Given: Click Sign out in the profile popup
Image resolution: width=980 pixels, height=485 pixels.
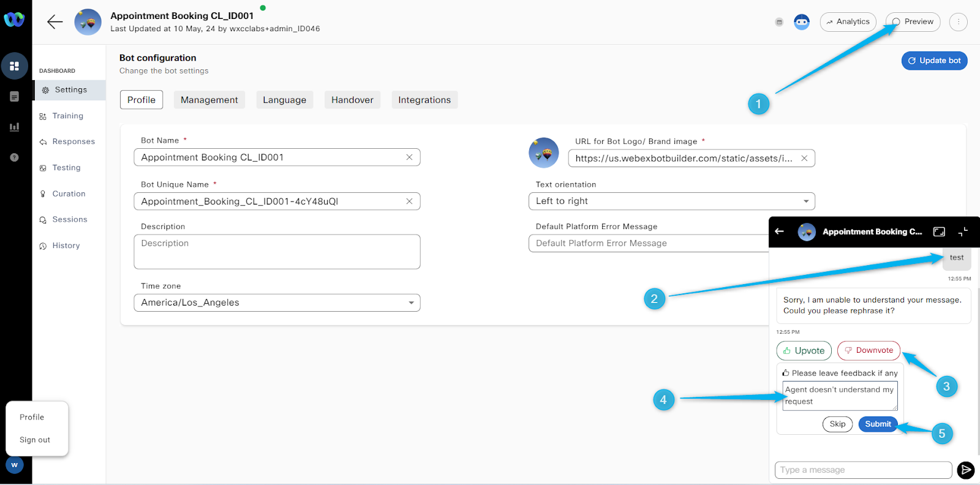Looking at the screenshot, I should (35, 440).
